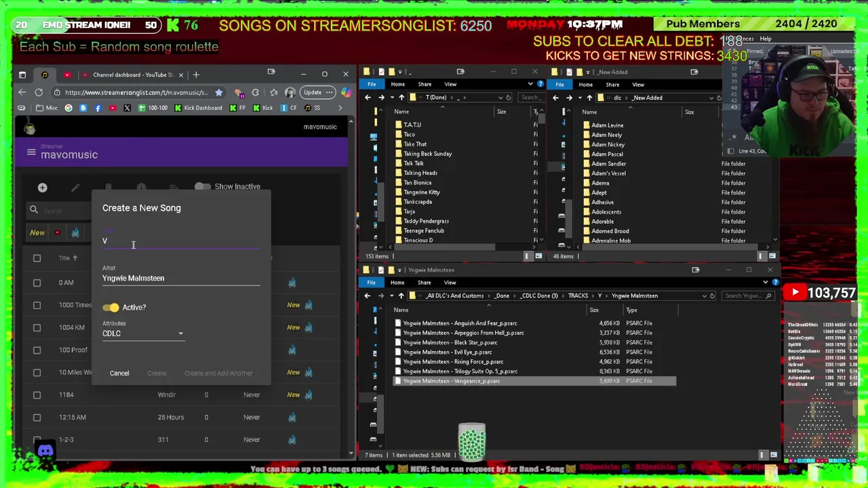Click the search magnifier icon in songlist
868x488 pixels.
(34, 210)
